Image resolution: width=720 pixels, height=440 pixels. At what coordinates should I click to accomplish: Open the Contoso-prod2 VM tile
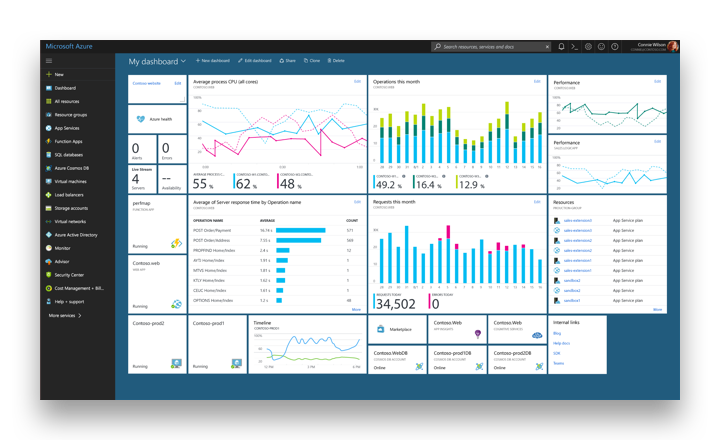point(158,344)
